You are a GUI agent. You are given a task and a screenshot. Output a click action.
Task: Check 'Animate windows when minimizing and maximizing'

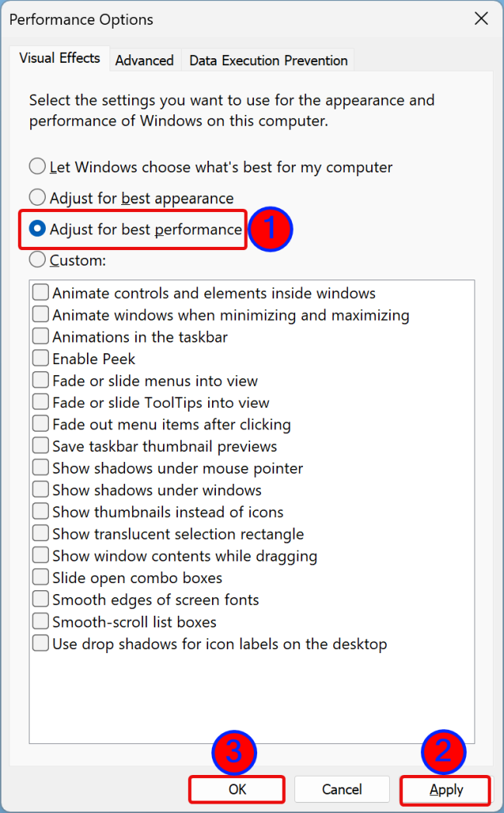(x=40, y=315)
